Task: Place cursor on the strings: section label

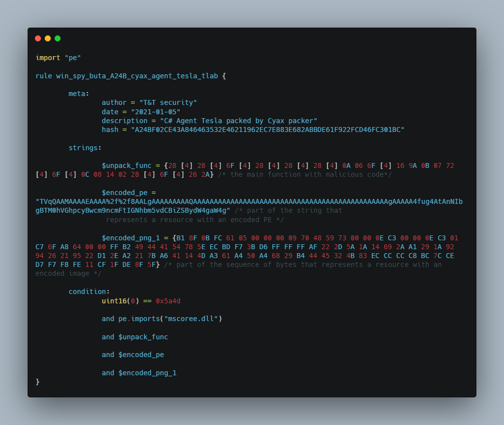Action: point(85,147)
